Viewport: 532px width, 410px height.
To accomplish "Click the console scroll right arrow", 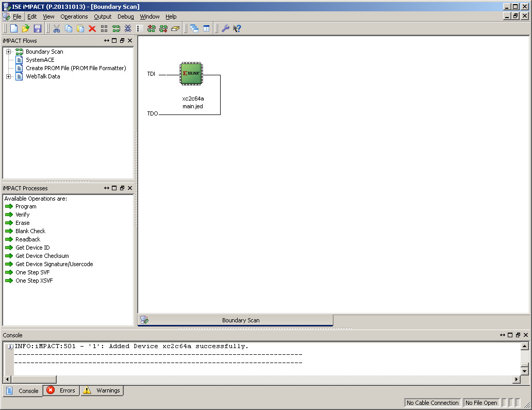I will (517, 379).
